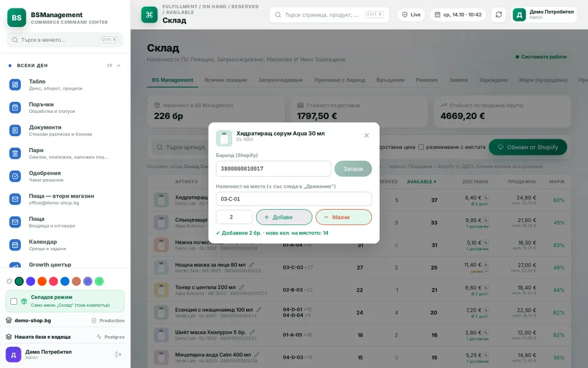Open the Демо Потребител account menu at top
Image resolution: width=588 pixels, height=368 pixels.
[544, 15]
